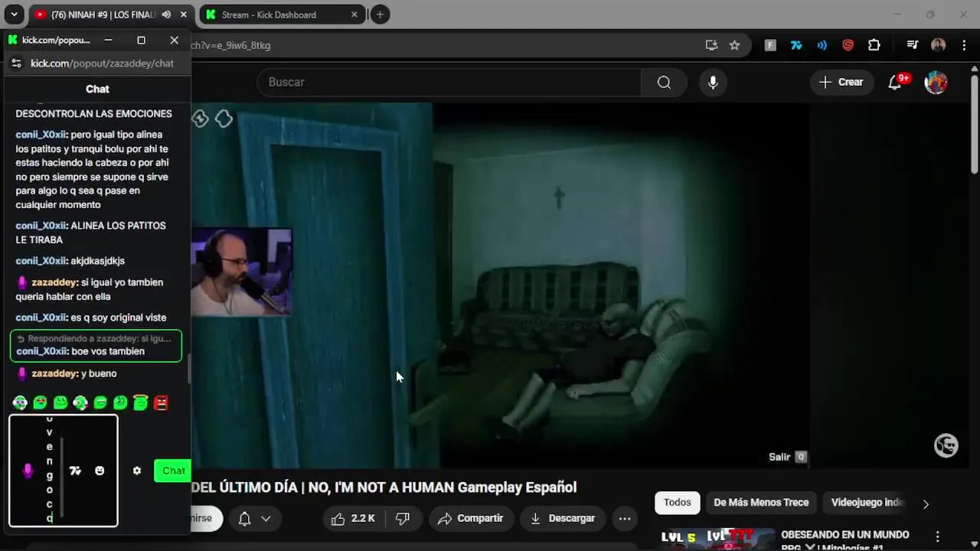Click the 'Respondiendo a zazaddey' reply reference
Screen dimensions: 980x551
point(95,338)
